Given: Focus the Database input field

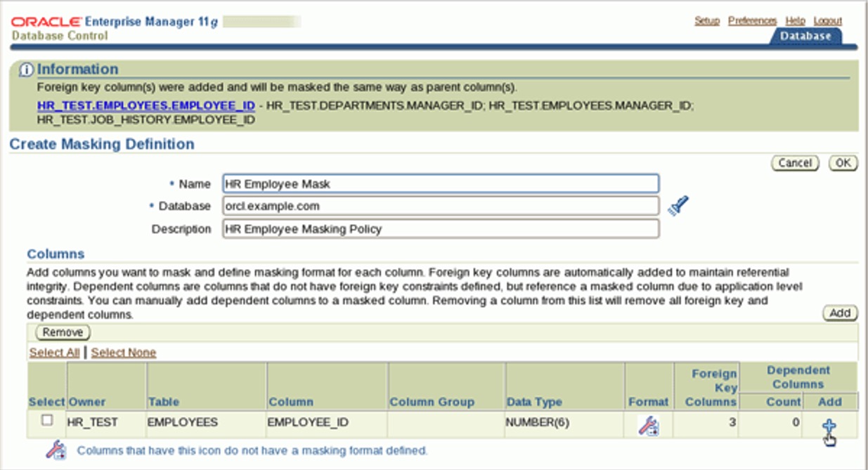Looking at the screenshot, I should pyautogui.click(x=441, y=206).
